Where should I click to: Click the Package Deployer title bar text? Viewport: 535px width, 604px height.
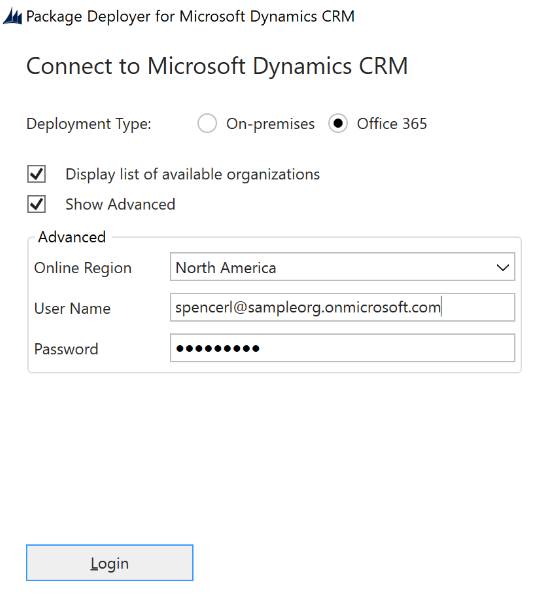(x=190, y=17)
